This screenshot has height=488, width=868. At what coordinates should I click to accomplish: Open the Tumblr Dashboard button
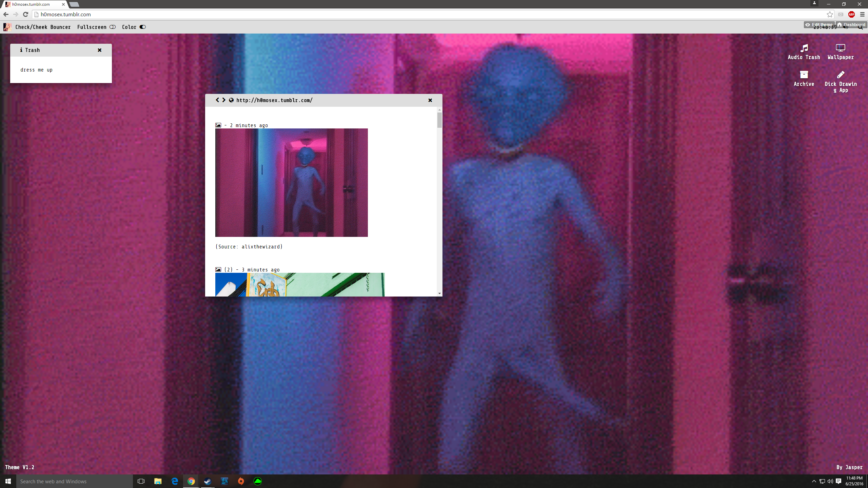851,25
